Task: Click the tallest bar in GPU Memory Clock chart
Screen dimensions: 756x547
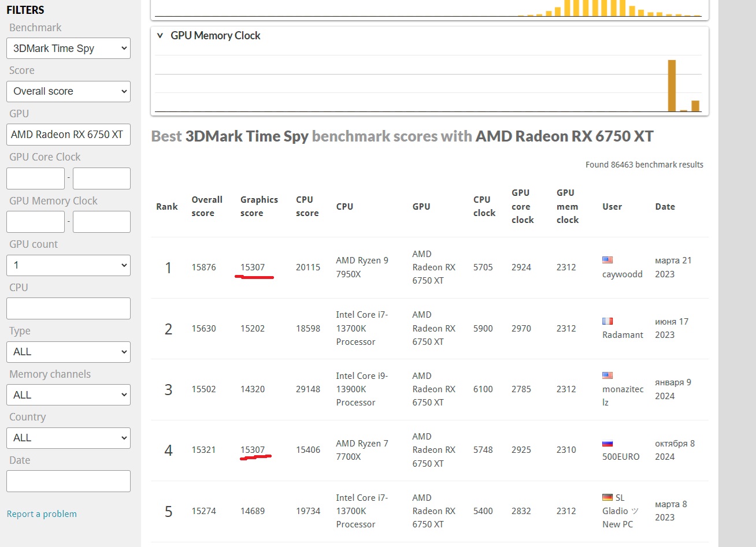Action: point(672,85)
